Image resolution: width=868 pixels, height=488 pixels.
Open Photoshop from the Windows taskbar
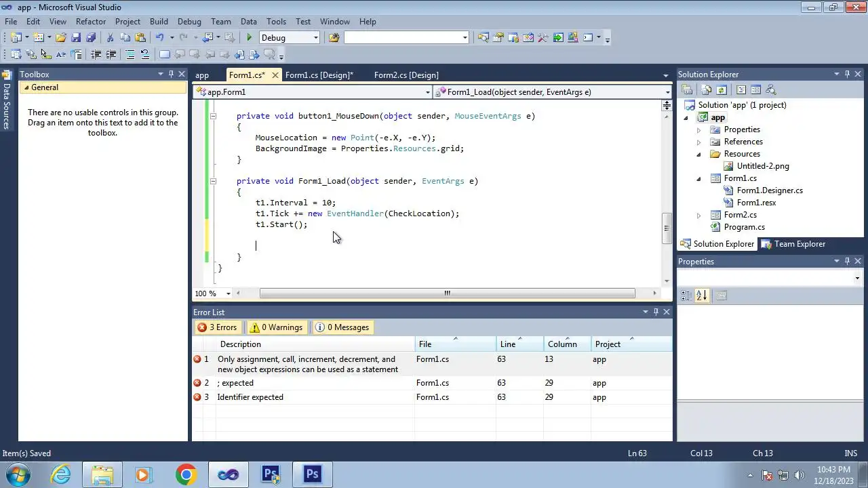[x=313, y=474]
